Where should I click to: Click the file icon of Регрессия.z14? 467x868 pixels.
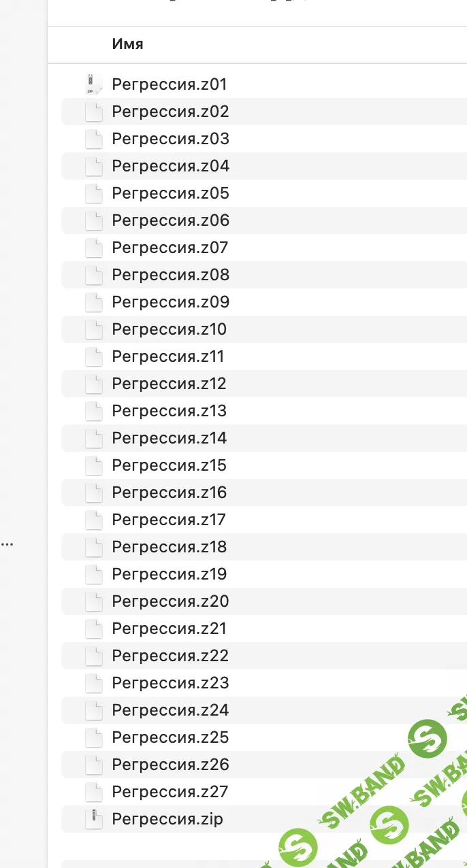[x=93, y=438]
